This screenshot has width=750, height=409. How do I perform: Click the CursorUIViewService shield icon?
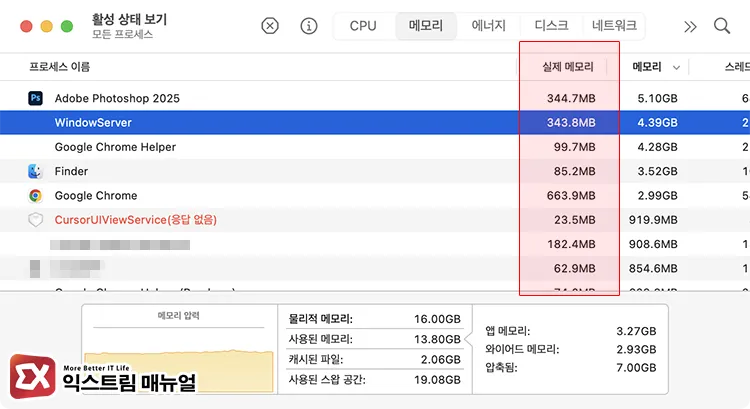point(35,220)
